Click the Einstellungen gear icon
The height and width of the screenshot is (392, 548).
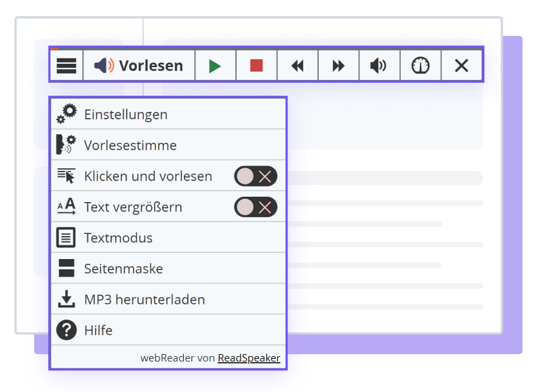66,113
